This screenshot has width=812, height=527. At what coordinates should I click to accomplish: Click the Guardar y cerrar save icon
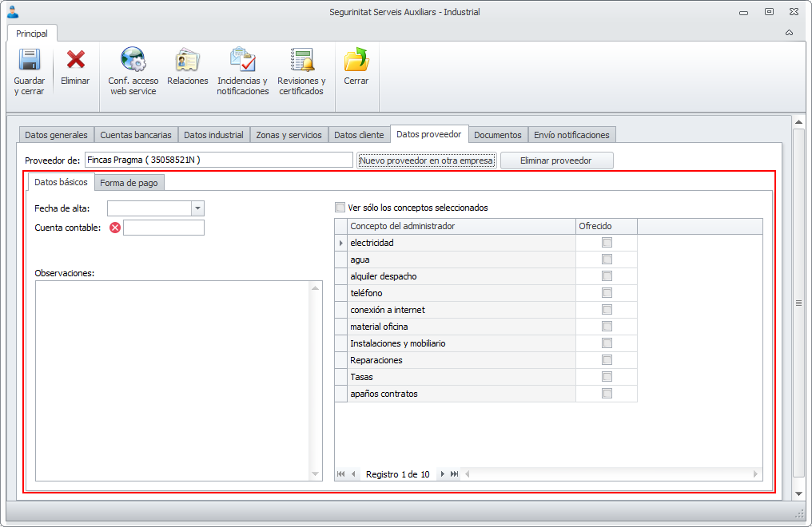[29, 61]
